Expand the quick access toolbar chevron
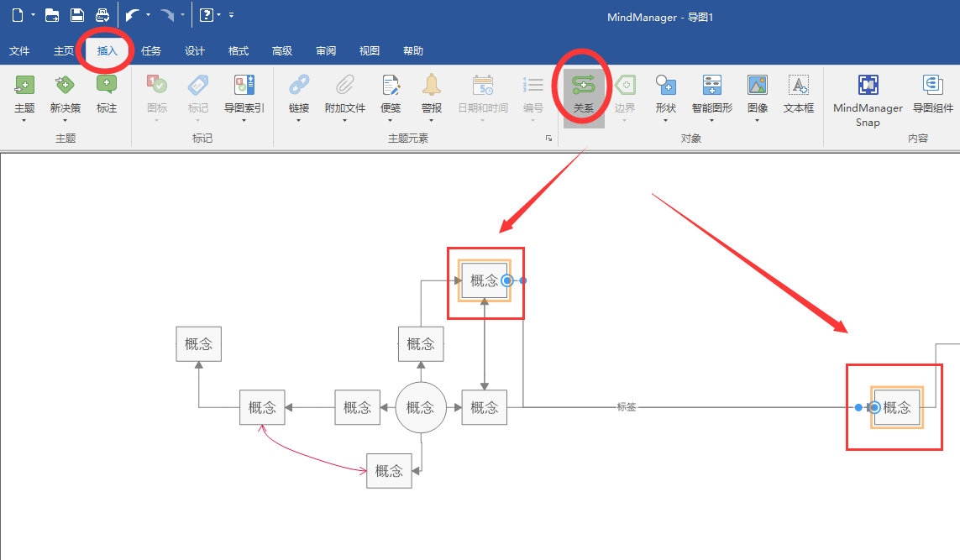 coord(230,14)
